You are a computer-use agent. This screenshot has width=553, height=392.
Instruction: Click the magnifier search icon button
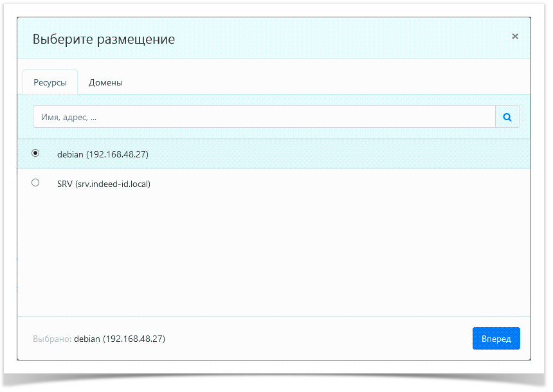507,118
